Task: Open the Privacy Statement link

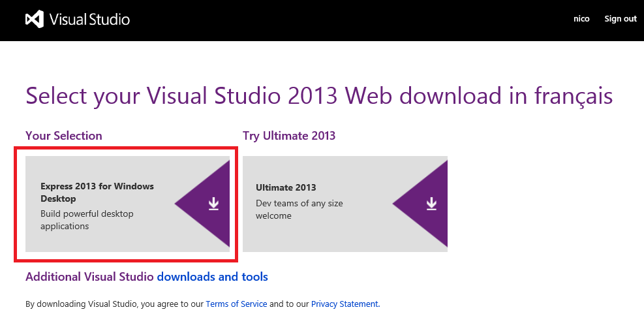Action: point(345,304)
